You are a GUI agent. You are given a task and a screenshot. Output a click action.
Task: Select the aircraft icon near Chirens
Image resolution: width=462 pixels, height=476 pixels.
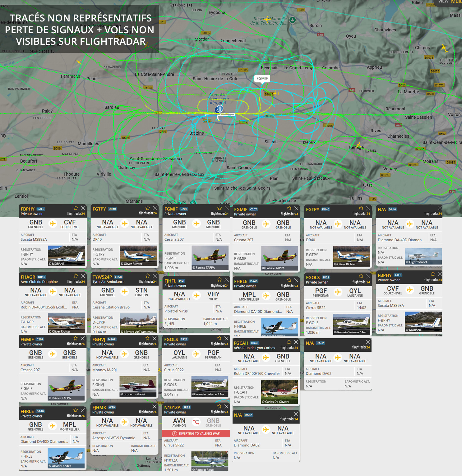tap(444, 48)
